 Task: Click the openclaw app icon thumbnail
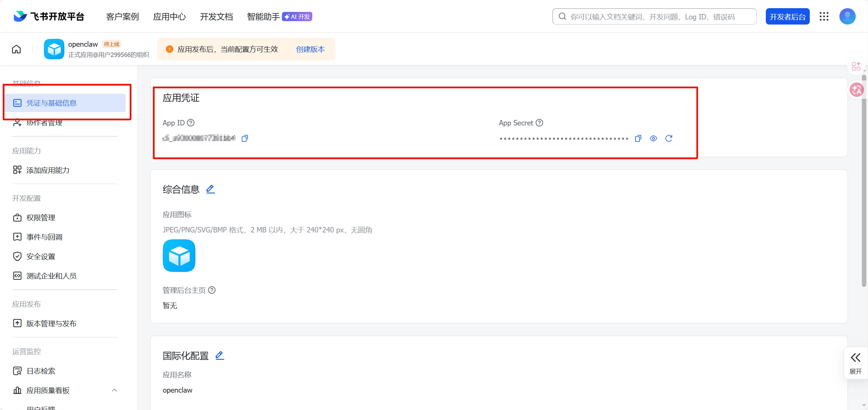coord(54,49)
